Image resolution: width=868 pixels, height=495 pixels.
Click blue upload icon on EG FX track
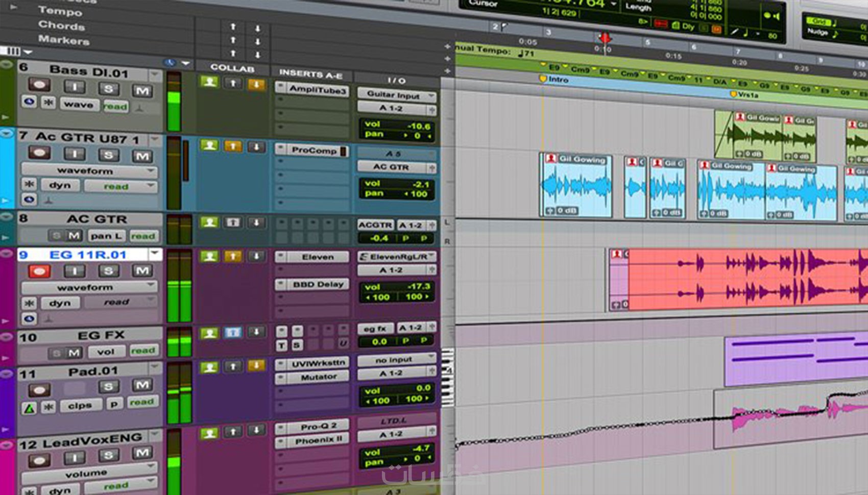coord(233,333)
